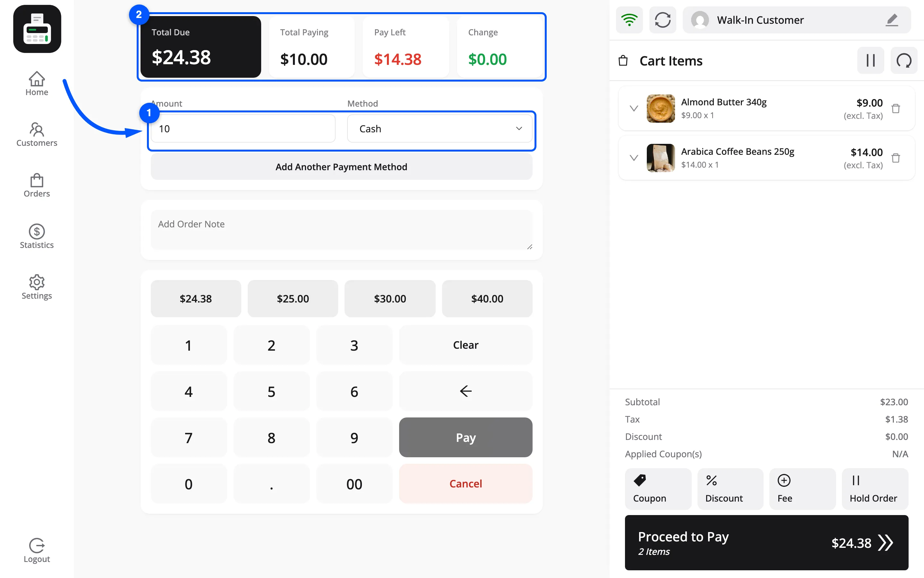Reset the cart with the circular icon

click(904, 60)
